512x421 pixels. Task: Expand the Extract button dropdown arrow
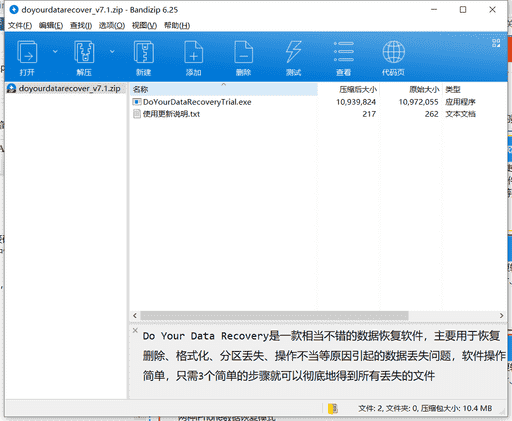tap(112, 52)
